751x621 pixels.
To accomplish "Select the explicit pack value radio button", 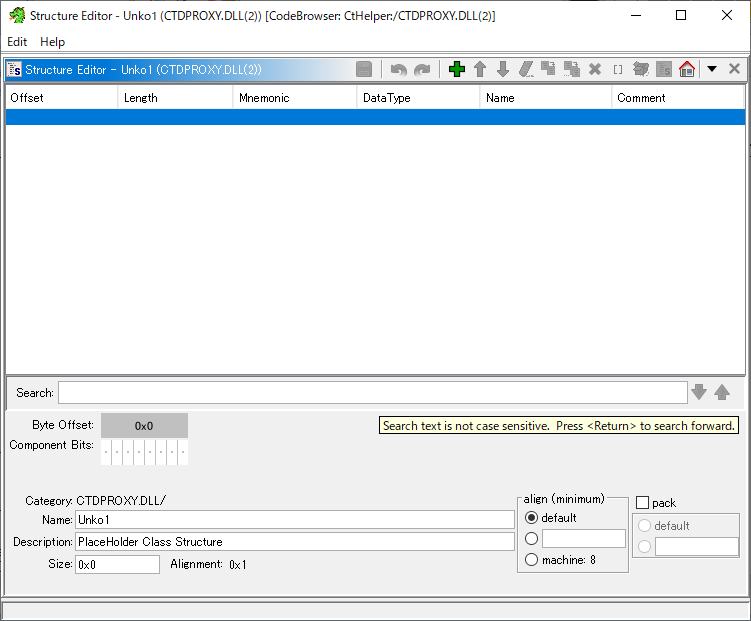I will tap(644, 546).
